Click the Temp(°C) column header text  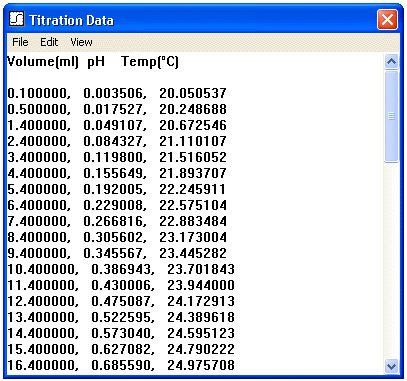[150, 62]
